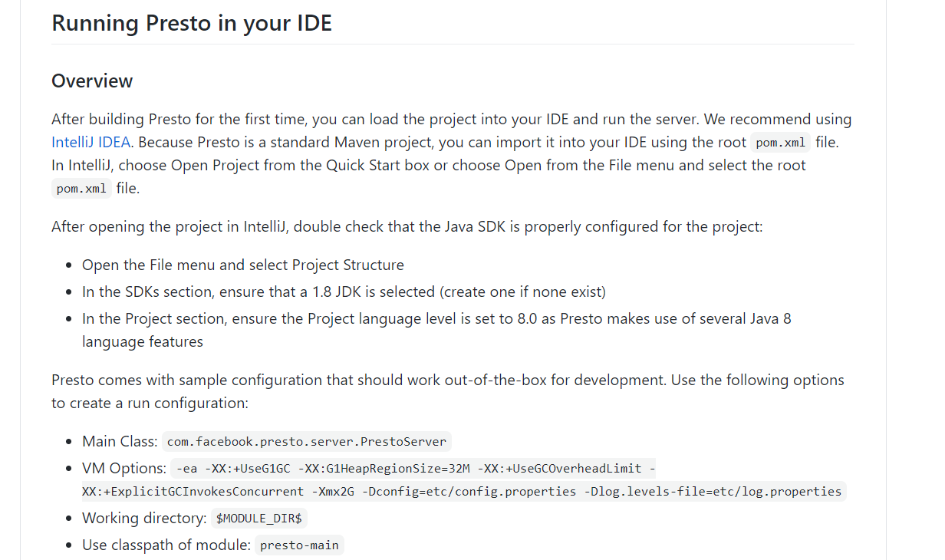Click the pom.xml code that starts a line
945x560 pixels.
[x=81, y=189]
